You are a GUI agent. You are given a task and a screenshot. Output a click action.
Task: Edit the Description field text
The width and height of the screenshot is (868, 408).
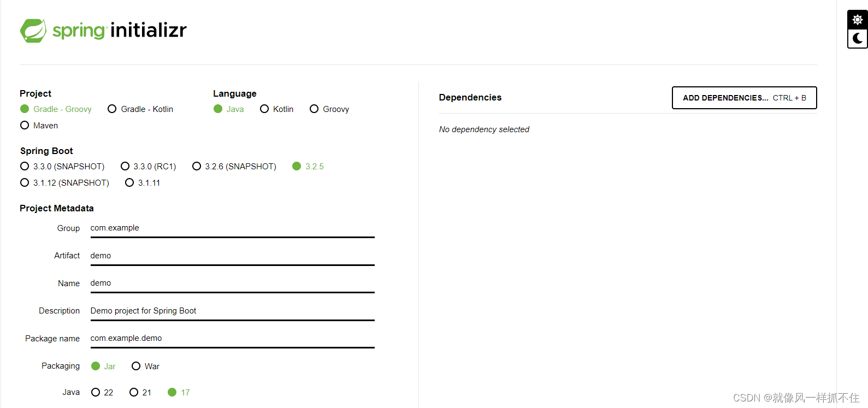[232, 311]
